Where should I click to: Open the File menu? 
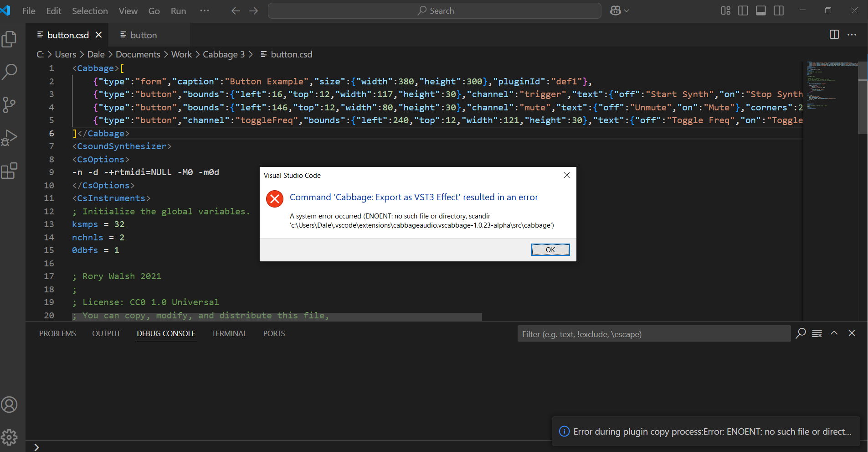point(29,11)
